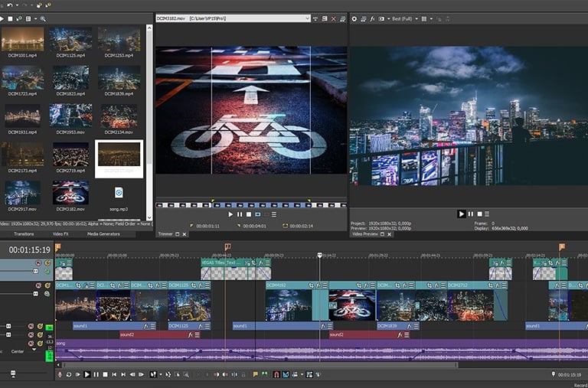Solo the top video track
Viewport: 588px width, 388px height.
(x=47, y=262)
